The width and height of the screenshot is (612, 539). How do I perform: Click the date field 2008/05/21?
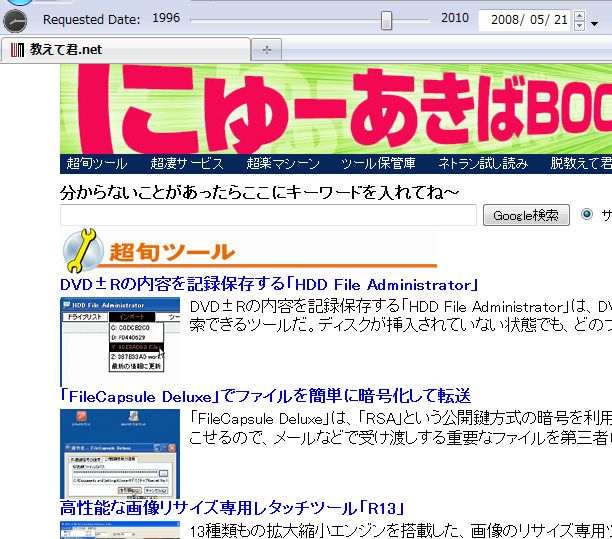click(x=525, y=20)
